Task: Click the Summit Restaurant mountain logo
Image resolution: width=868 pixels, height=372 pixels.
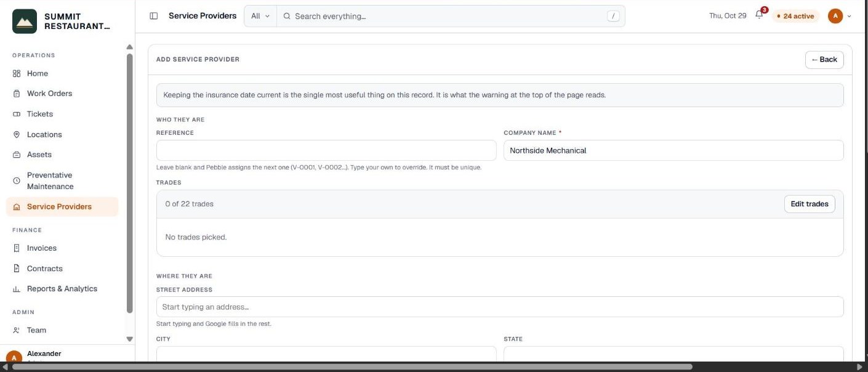Action: point(25,21)
